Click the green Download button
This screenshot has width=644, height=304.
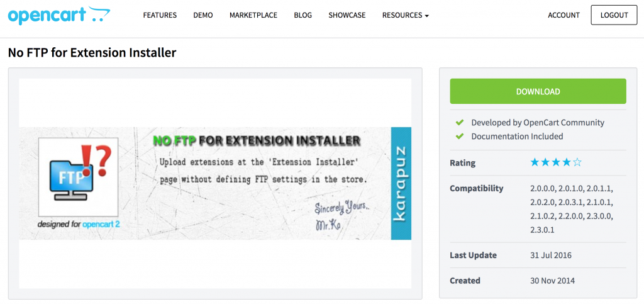(538, 91)
